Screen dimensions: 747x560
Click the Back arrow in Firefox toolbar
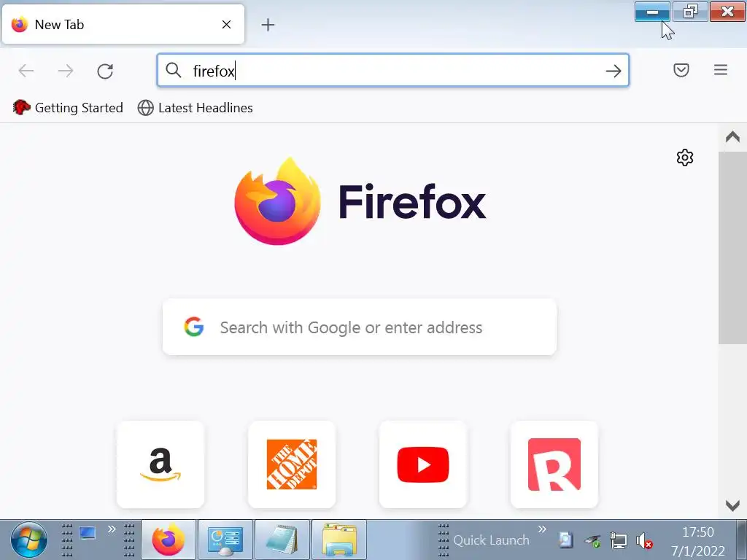click(26, 71)
